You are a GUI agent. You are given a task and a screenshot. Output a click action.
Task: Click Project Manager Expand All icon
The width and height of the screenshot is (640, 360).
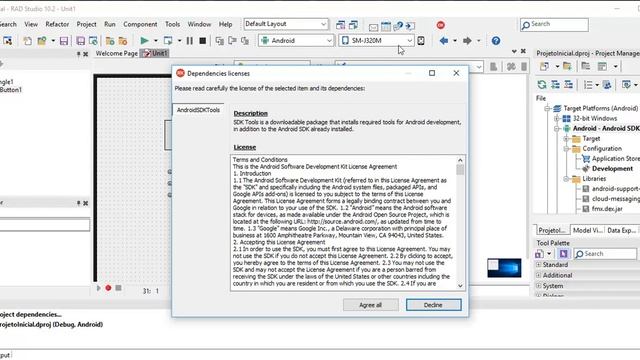click(555, 84)
